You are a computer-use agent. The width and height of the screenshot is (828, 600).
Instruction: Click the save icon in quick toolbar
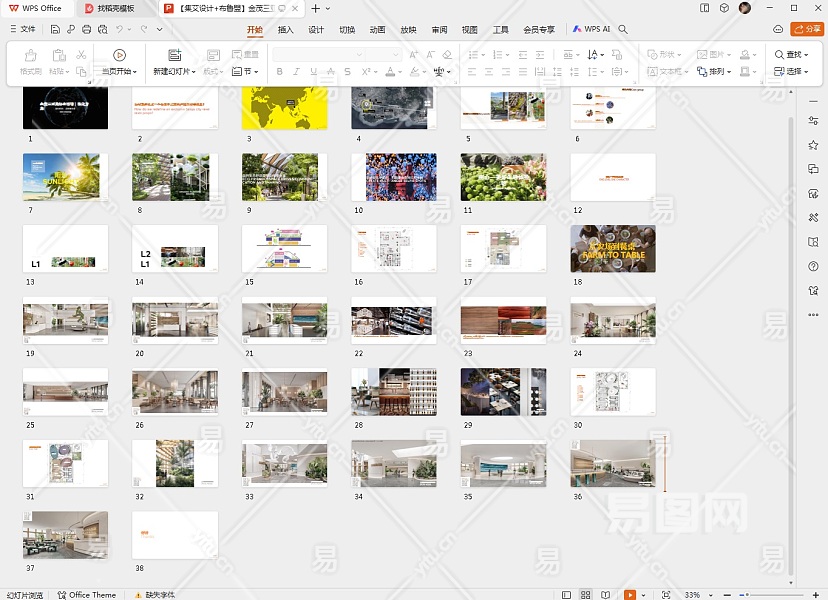point(56,30)
